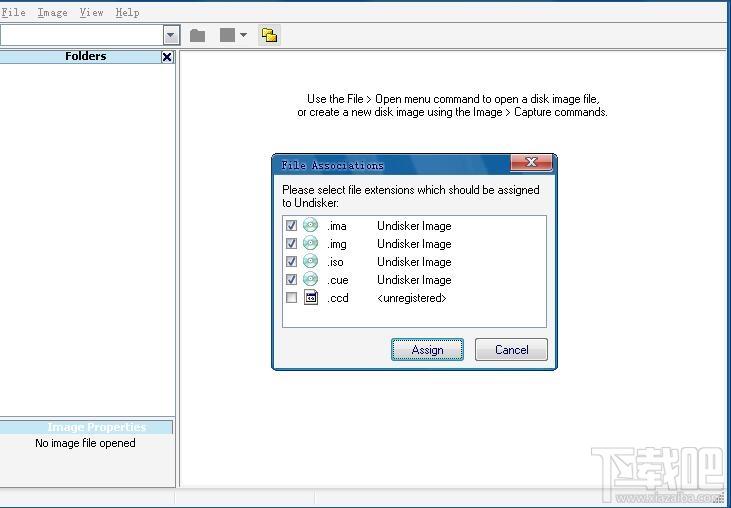Uncheck the .ima extension checkbox

[x=291, y=226]
